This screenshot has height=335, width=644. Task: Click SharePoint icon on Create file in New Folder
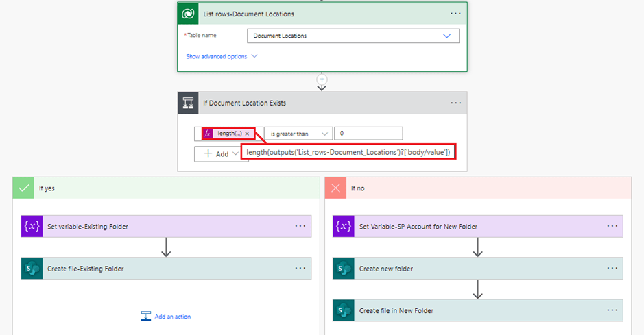[344, 310]
